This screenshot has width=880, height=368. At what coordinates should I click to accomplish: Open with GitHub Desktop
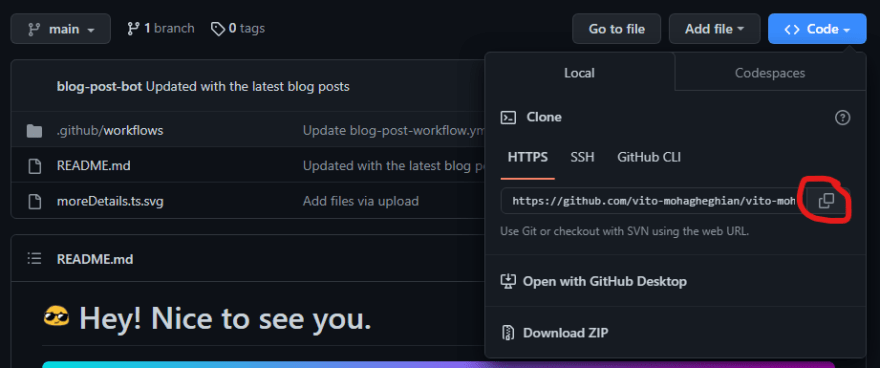(x=604, y=281)
